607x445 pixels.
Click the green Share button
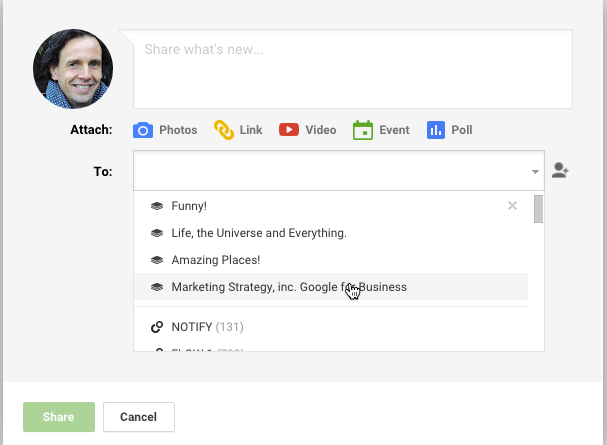[x=59, y=417]
